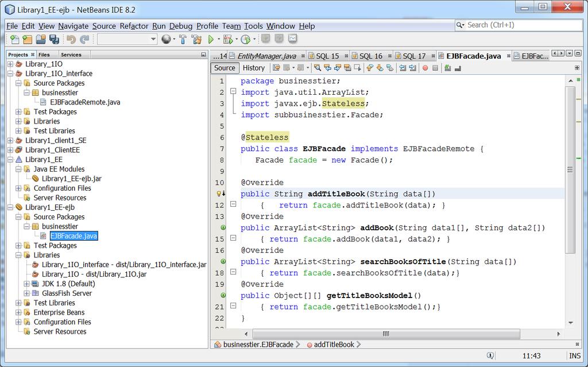Image resolution: width=588 pixels, height=367 pixels.
Task: Expand the Library1_ClientEE project node
Action: (x=10, y=150)
